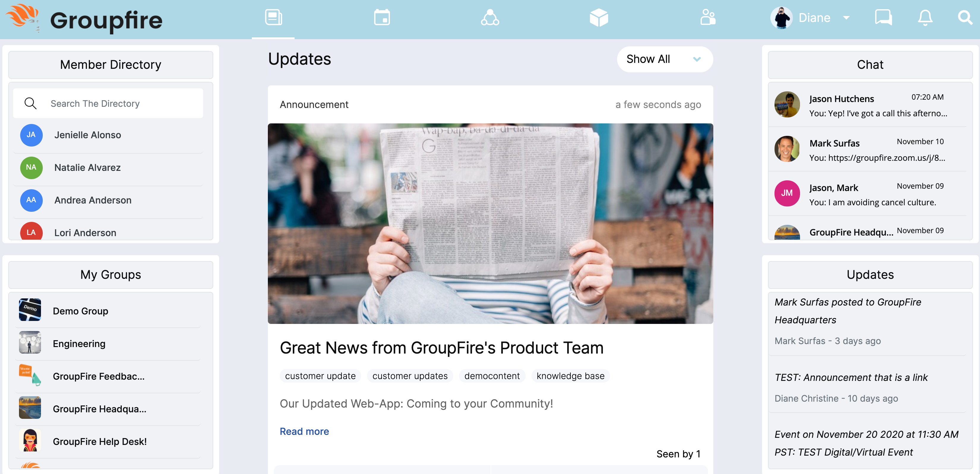
Task: Open the chat messages icon in header
Action: tap(883, 18)
